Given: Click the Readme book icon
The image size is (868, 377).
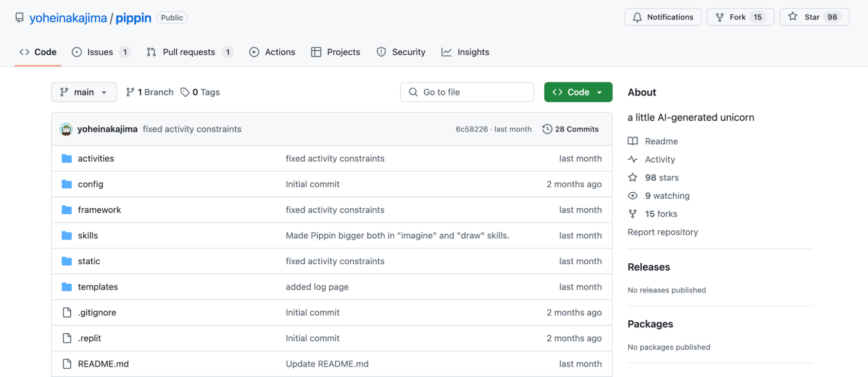Looking at the screenshot, I should (x=633, y=141).
